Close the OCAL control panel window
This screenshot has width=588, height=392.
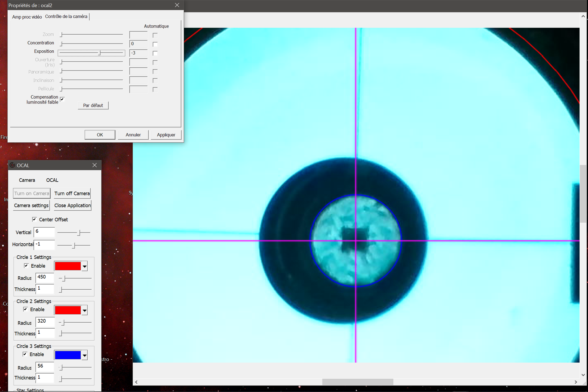94,165
